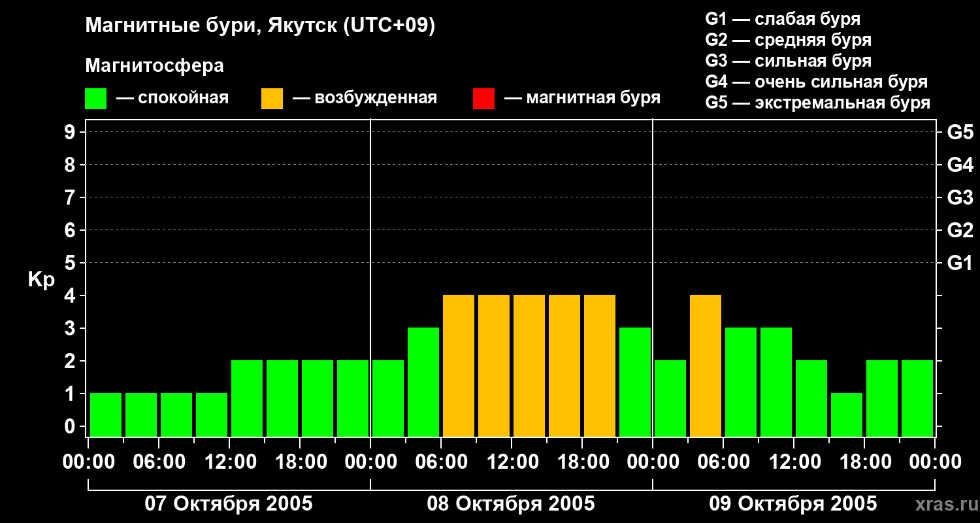Click the 12:00–15:00 bar on 07 Октября
Image resolution: width=980 pixels, height=523 pixels.
coord(247,398)
